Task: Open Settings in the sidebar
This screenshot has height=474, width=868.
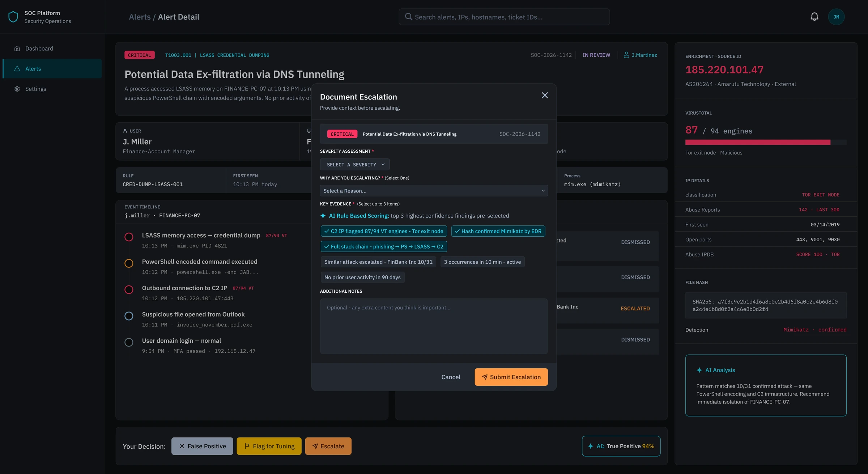Action: (52, 89)
